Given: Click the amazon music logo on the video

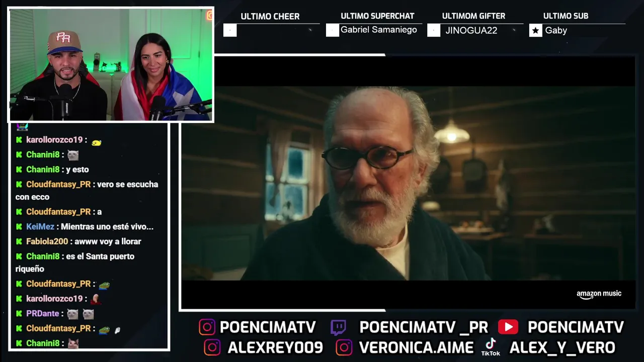Looking at the screenshot, I should pos(599,294).
